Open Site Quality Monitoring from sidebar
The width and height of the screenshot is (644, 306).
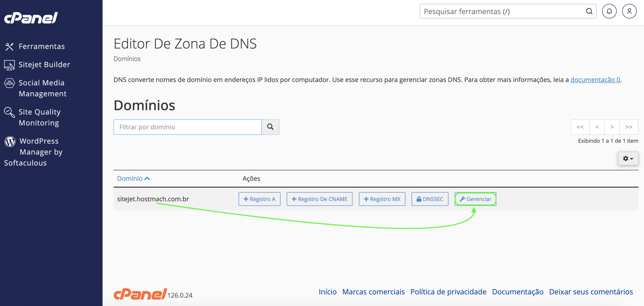point(39,117)
